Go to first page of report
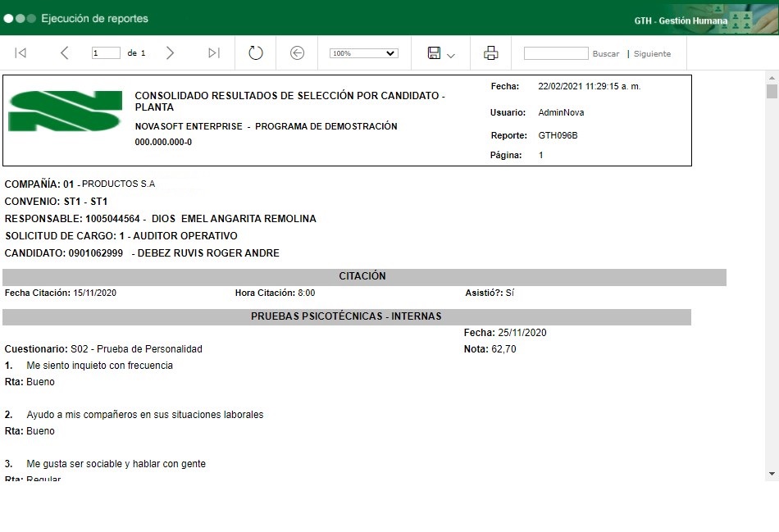 pyautogui.click(x=20, y=52)
